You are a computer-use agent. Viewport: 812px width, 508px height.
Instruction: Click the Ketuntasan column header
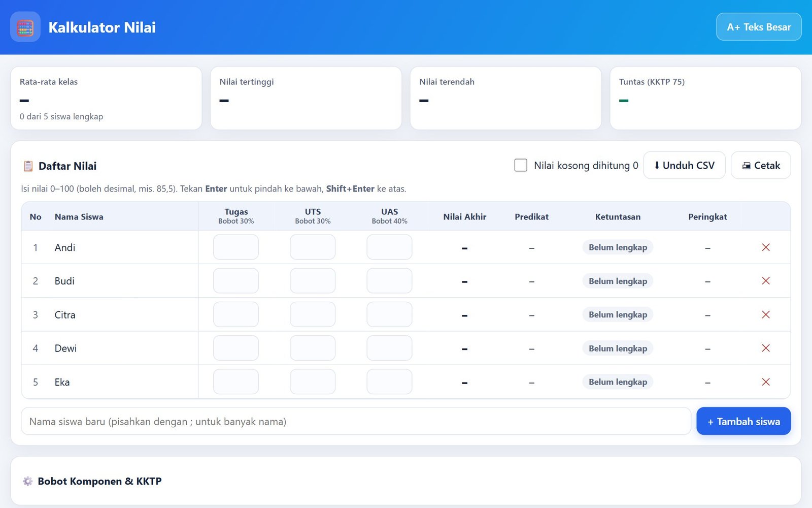point(618,217)
